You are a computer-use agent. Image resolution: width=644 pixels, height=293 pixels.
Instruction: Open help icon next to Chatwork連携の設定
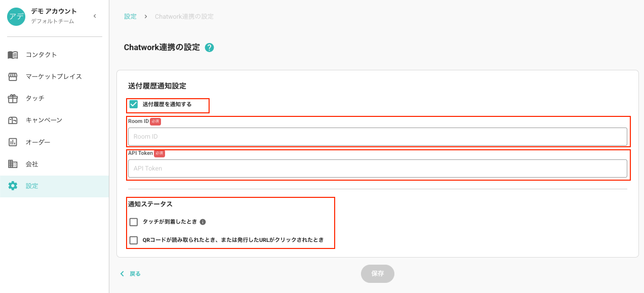[210, 48]
